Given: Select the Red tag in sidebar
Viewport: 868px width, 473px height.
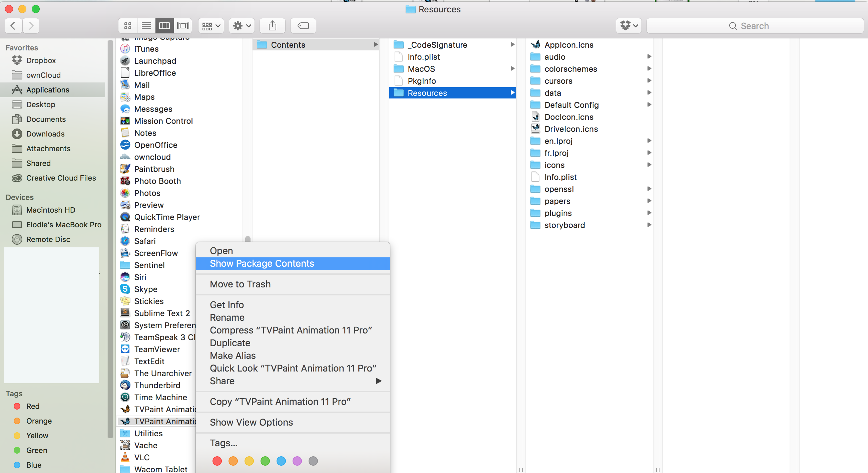Looking at the screenshot, I should (53, 406).
